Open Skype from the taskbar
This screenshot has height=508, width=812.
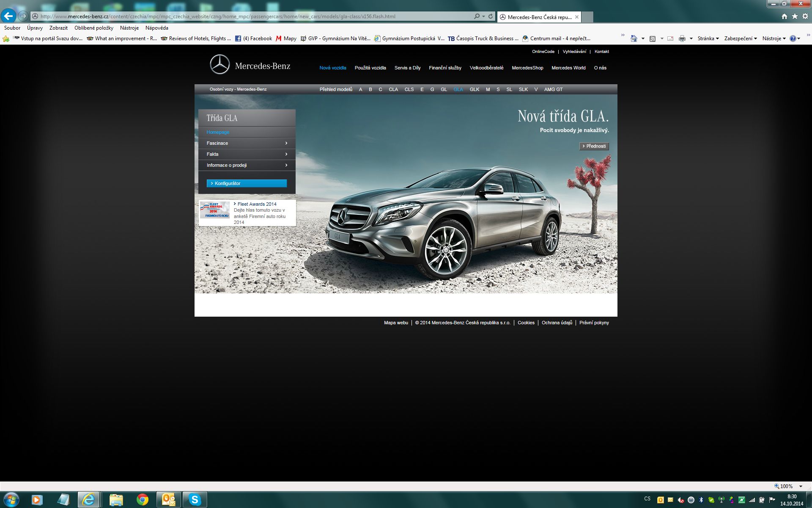(x=195, y=500)
